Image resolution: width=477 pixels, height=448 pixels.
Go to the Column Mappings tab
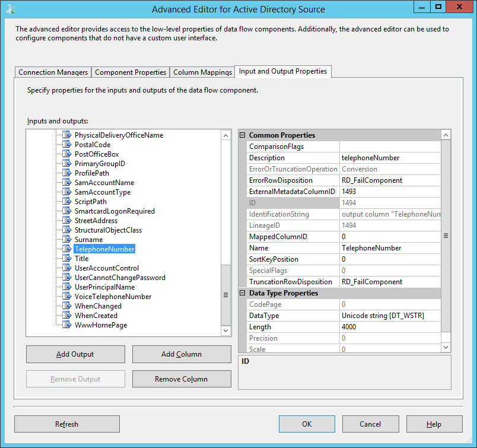point(202,72)
